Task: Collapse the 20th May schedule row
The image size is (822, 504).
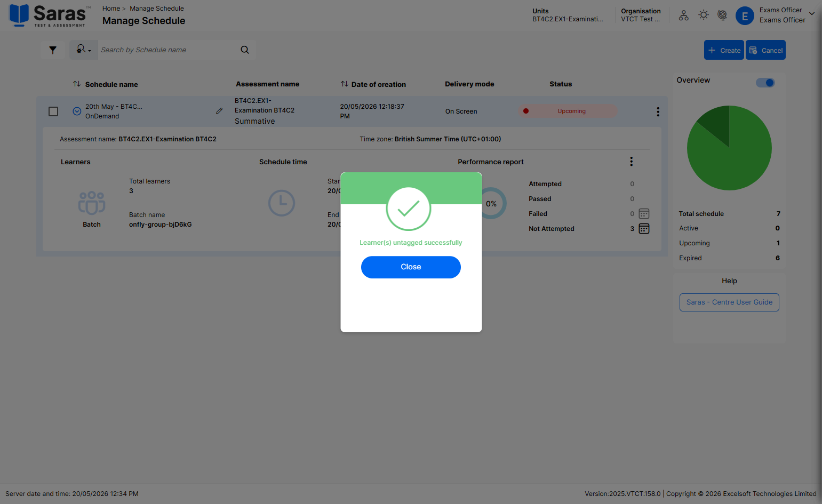Action: 77,111
